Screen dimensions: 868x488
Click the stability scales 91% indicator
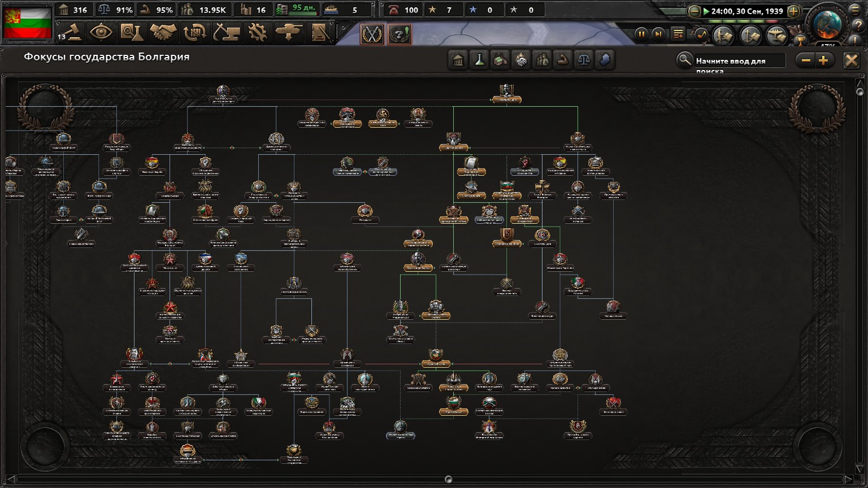[115, 10]
